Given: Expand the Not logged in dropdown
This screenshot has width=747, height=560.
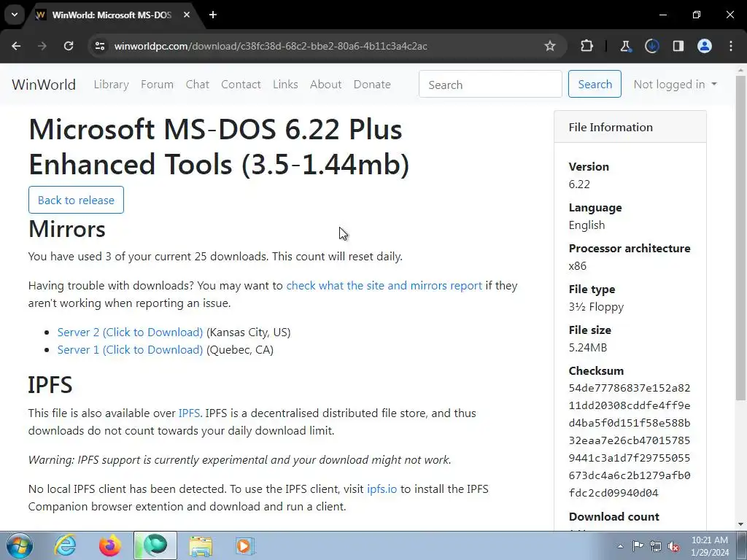Looking at the screenshot, I should (x=675, y=85).
